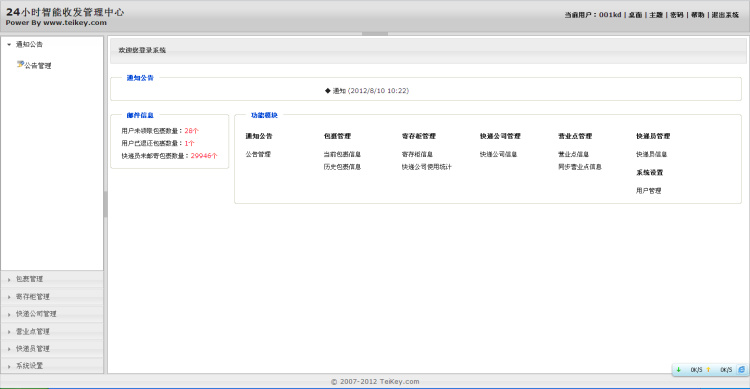Click 退出系统 to log out
The height and width of the screenshot is (389, 750).
(725, 15)
